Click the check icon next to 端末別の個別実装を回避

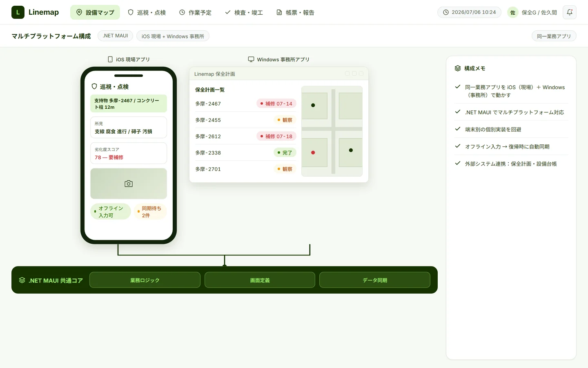pyautogui.click(x=458, y=129)
